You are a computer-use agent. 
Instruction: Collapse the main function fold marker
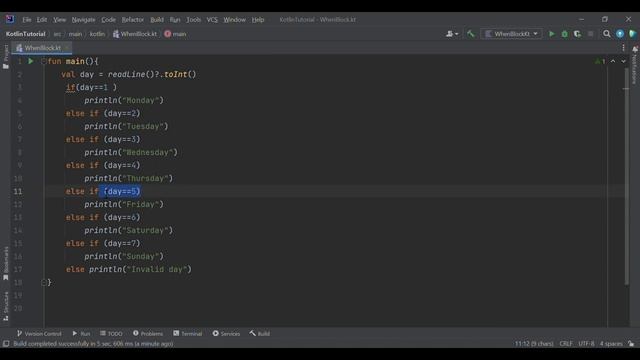pyautogui.click(x=44, y=61)
